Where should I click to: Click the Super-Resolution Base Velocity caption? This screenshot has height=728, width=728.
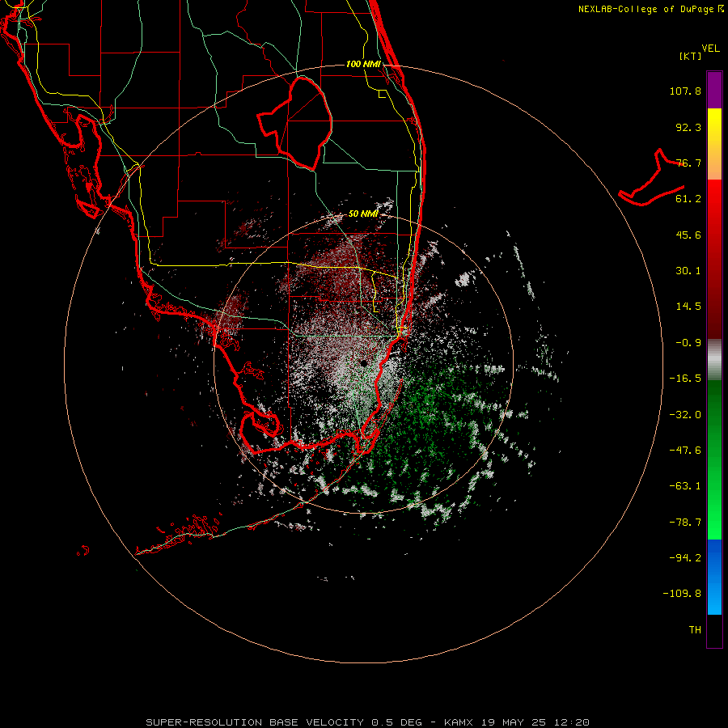[368, 722]
